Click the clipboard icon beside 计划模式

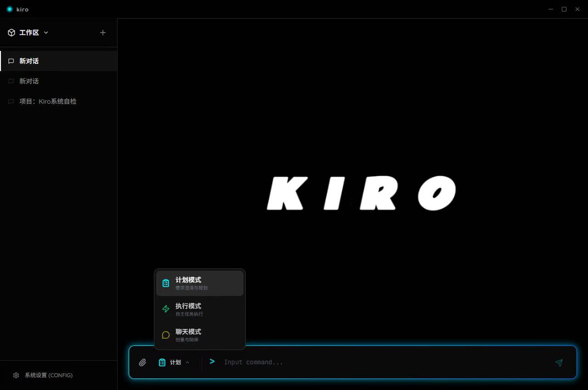click(x=166, y=283)
